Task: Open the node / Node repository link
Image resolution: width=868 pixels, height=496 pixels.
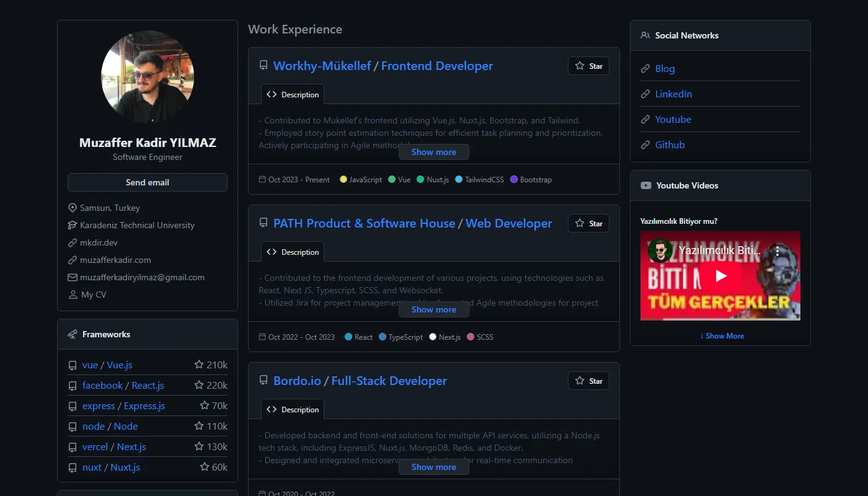Action: 110,427
